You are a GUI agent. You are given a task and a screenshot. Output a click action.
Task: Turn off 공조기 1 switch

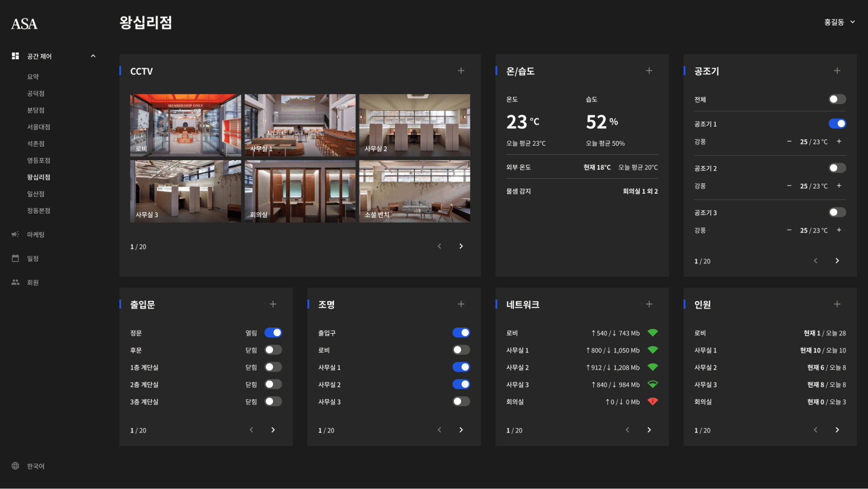click(x=837, y=124)
